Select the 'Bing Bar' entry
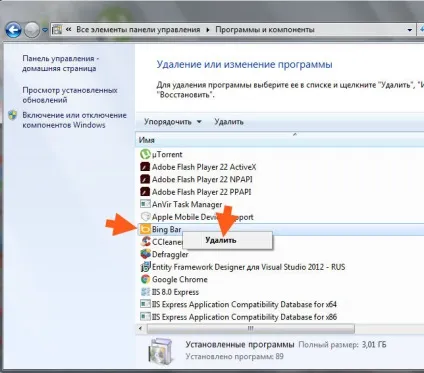 pos(167,229)
